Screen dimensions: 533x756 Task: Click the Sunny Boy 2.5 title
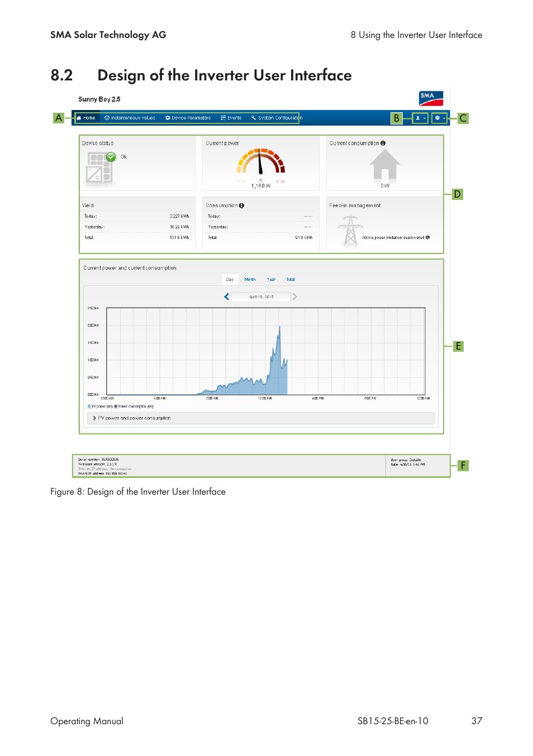[x=99, y=99]
